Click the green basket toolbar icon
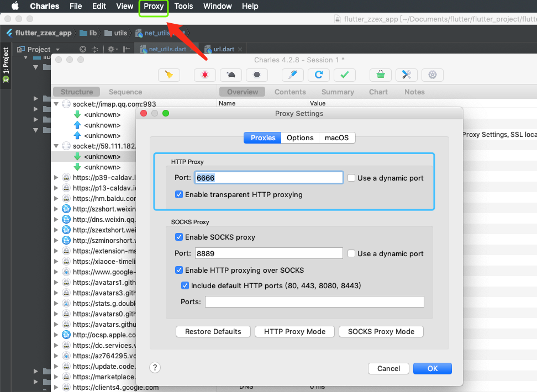 381,75
